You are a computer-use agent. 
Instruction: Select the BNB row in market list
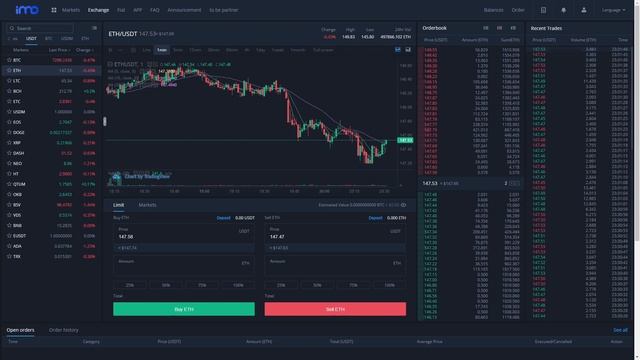point(51,225)
